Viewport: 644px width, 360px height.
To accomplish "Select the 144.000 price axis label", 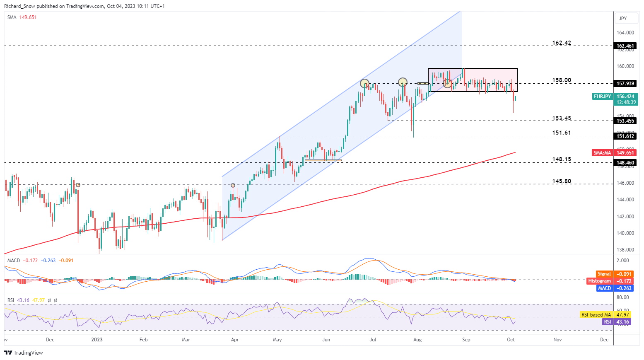I will 625,200.
